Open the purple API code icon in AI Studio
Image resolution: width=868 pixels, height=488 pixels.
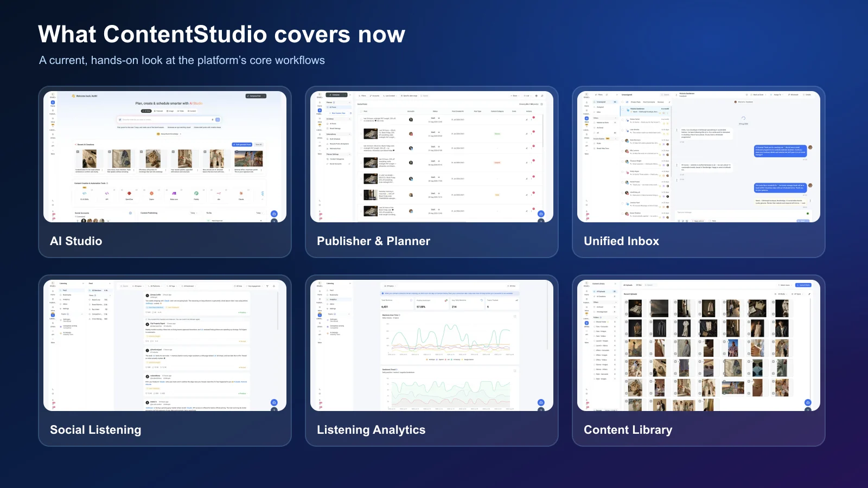107,193
